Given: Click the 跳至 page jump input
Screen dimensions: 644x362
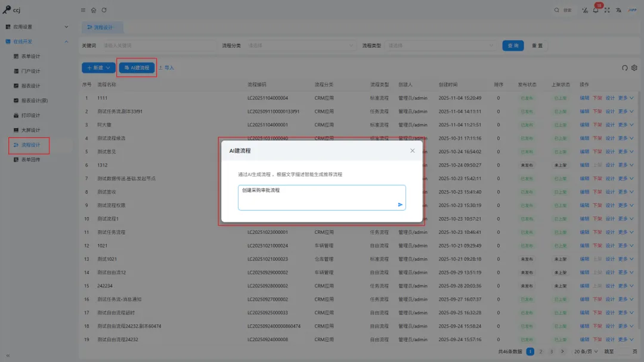Looking at the screenshot, I should (x=624, y=352).
